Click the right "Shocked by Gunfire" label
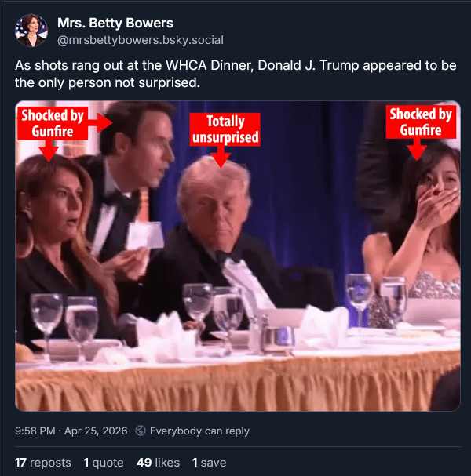Viewport: 471px width, 476px height. click(420, 122)
